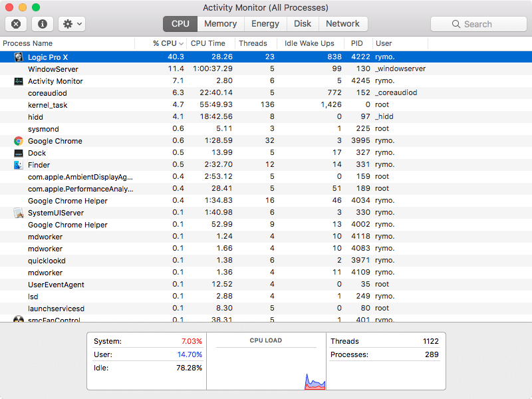
Task: Click the Dock process name
Action: point(37,153)
